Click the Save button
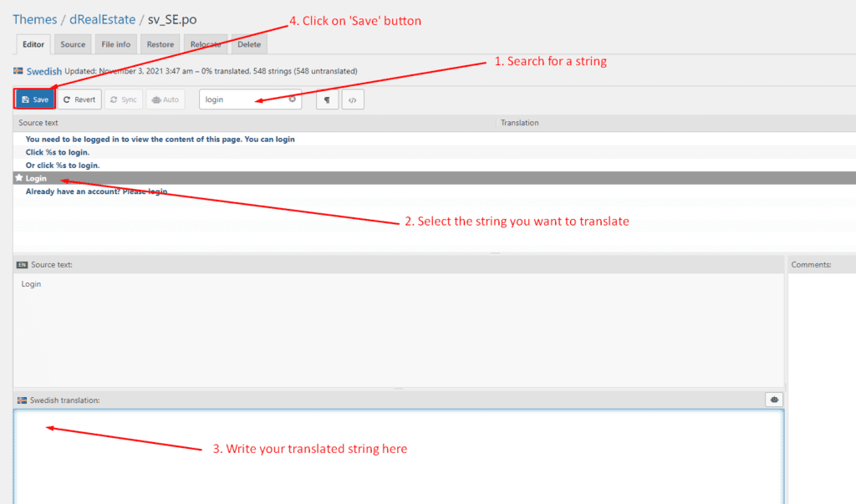The width and height of the screenshot is (856, 504). point(34,99)
